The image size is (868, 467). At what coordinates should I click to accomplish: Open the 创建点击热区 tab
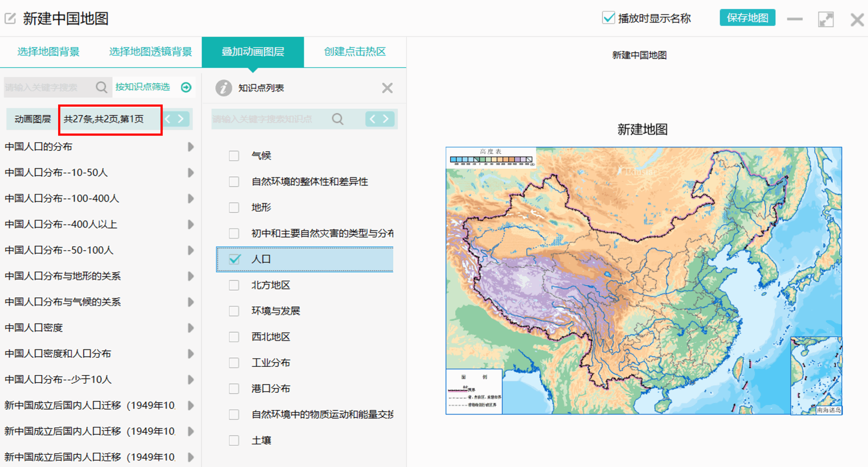tap(355, 52)
